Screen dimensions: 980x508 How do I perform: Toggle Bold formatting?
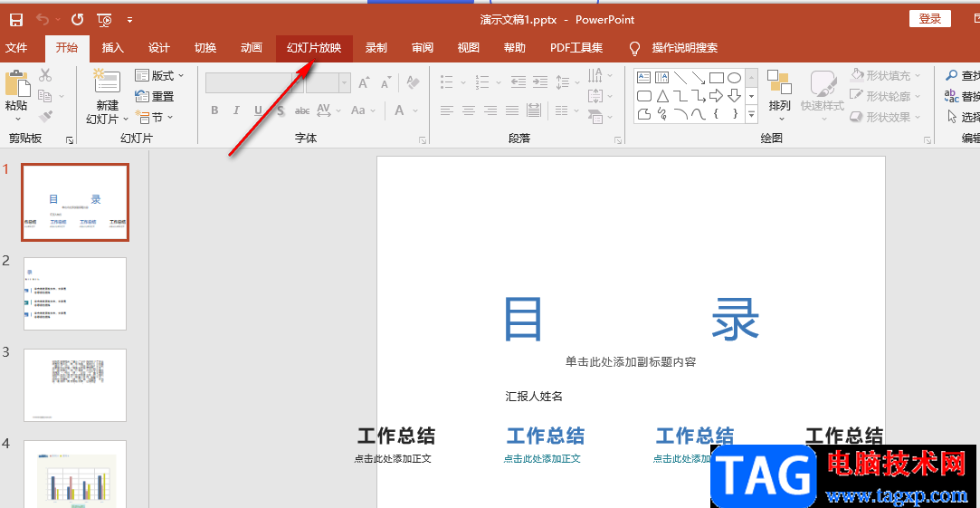[x=214, y=110]
